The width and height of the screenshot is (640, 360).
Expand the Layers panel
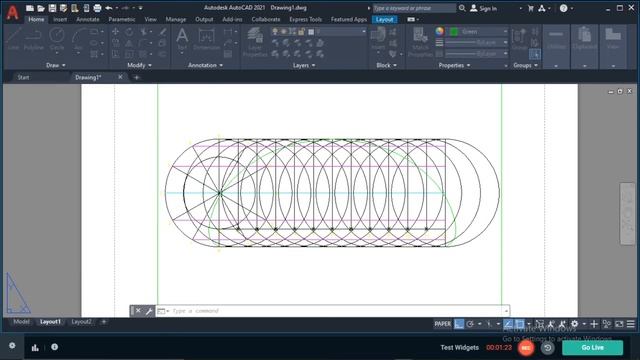[304, 65]
